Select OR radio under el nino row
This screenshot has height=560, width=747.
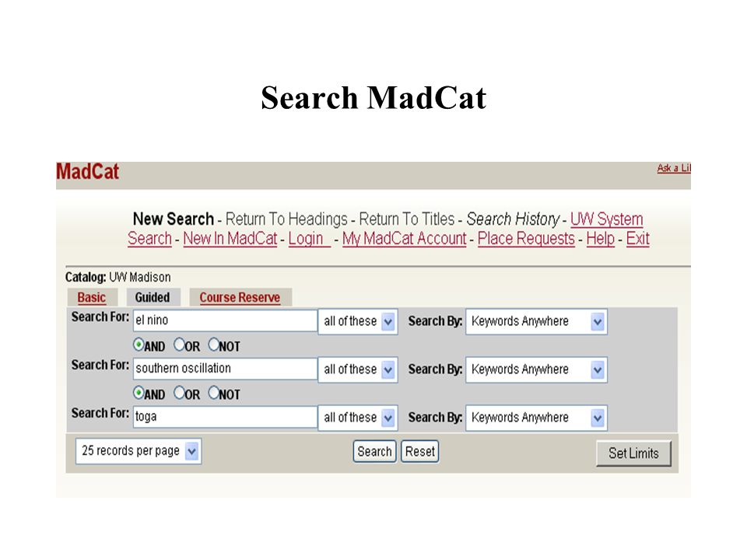click(x=179, y=345)
